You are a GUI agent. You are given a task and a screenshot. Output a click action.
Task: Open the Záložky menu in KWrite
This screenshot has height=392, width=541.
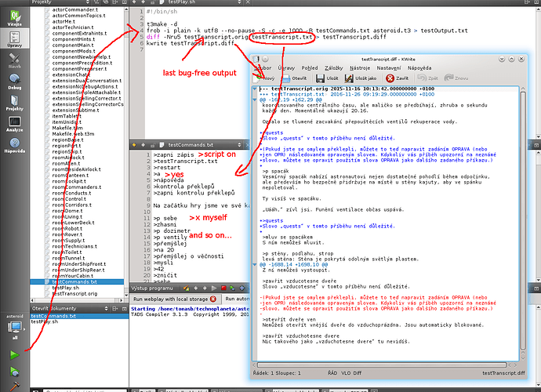[334, 68]
